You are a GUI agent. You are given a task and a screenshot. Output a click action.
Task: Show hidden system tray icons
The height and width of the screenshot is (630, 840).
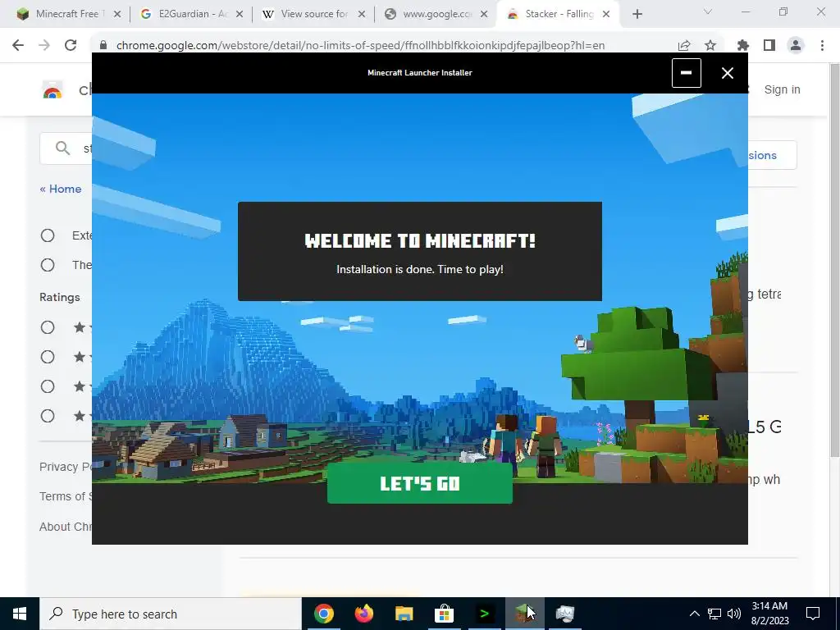694,614
